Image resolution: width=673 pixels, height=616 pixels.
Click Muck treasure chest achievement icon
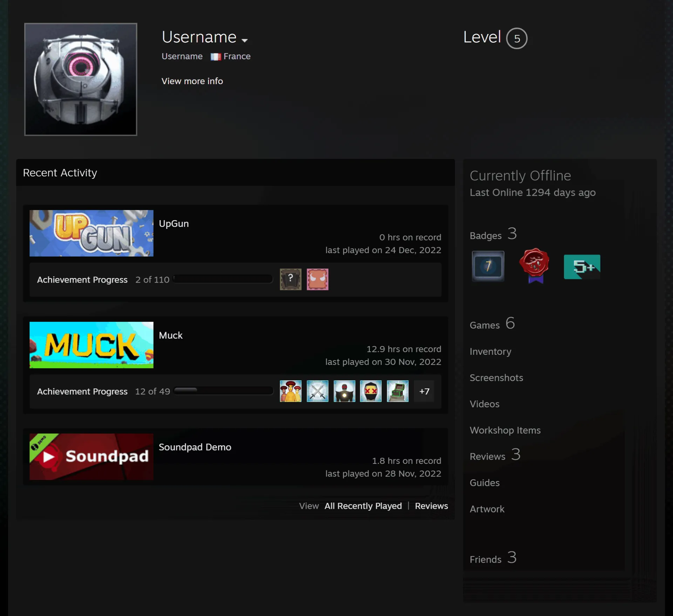(x=397, y=391)
